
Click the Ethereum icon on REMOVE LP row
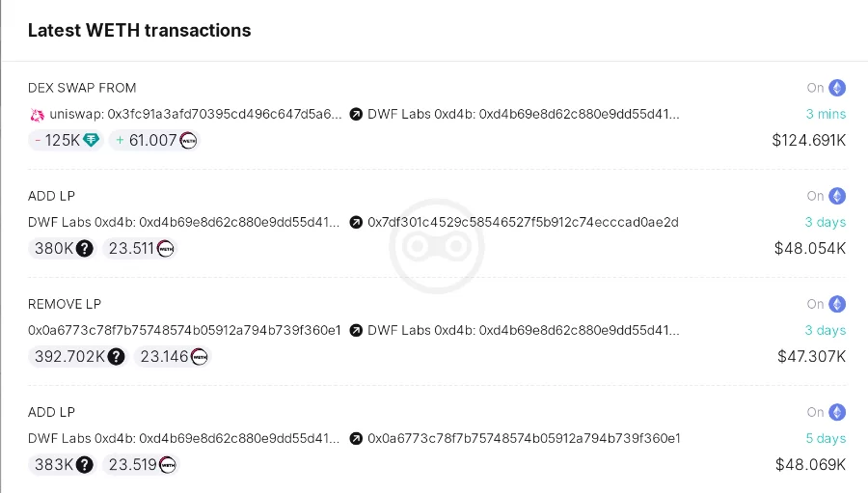tap(837, 304)
